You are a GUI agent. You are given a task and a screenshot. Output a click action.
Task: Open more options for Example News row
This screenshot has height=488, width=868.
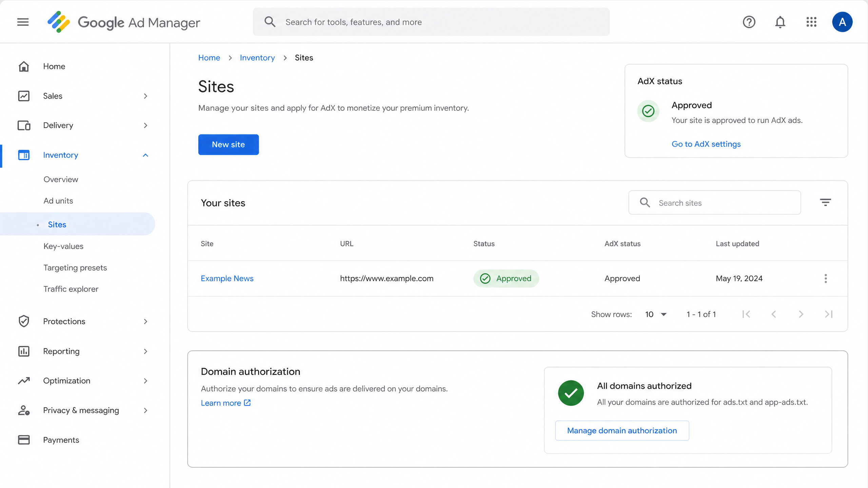(826, 279)
